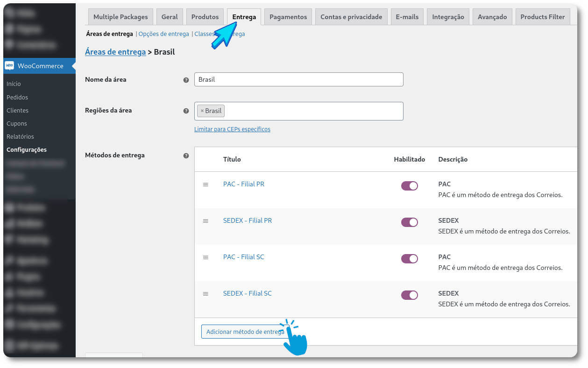Open the Multiple Packages tab
588x368 pixels.
pyautogui.click(x=120, y=17)
